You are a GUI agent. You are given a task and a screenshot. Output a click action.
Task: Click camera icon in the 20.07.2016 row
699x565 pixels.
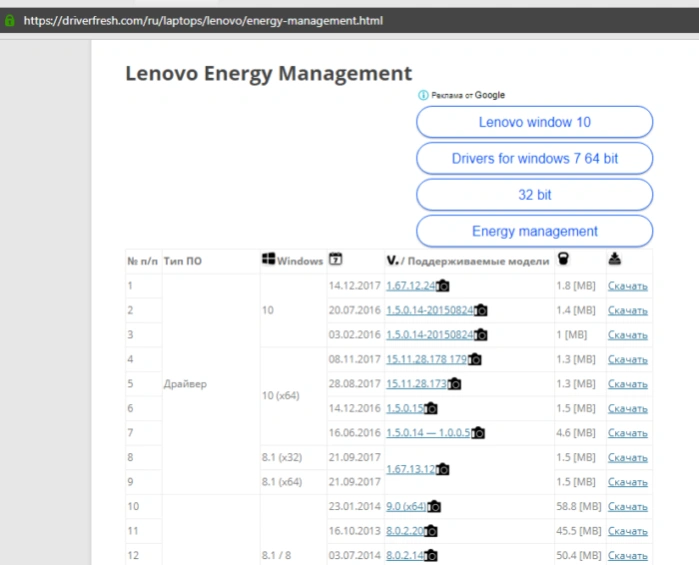[x=481, y=310]
